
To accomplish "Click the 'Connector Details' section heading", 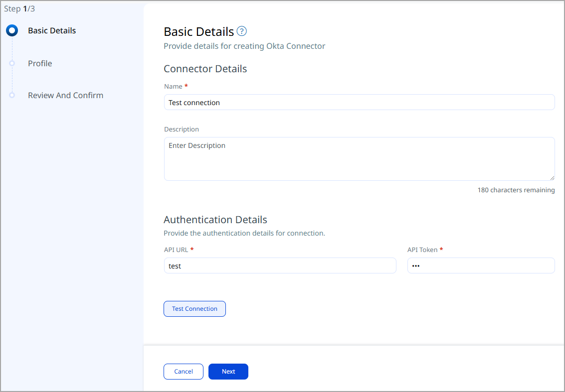I will [205, 69].
